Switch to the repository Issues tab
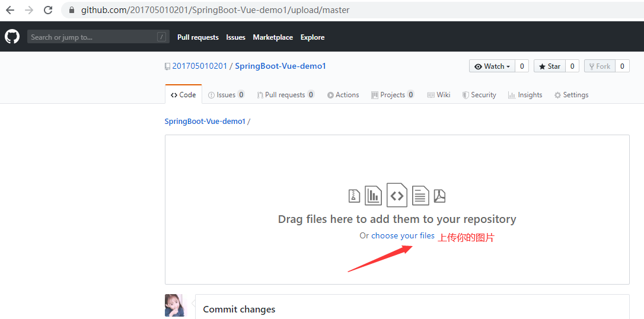The height and width of the screenshot is (319, 644). click(227, 95)
